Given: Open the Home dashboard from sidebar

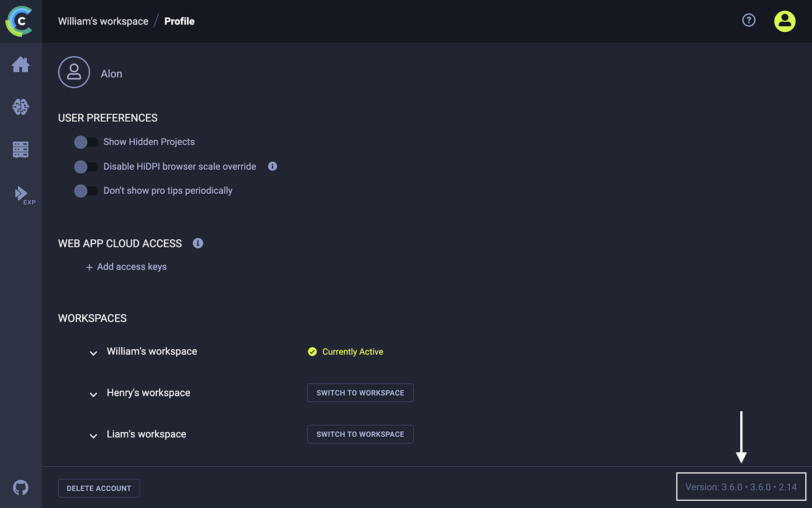Looking at the screenshot, I should (x=21, y=65).
